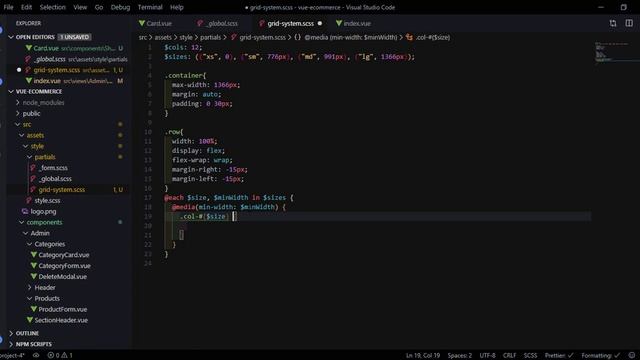The height and width of the screenshot is (360, 640).
Task: Open the Go menu
Action: point(99,7)
